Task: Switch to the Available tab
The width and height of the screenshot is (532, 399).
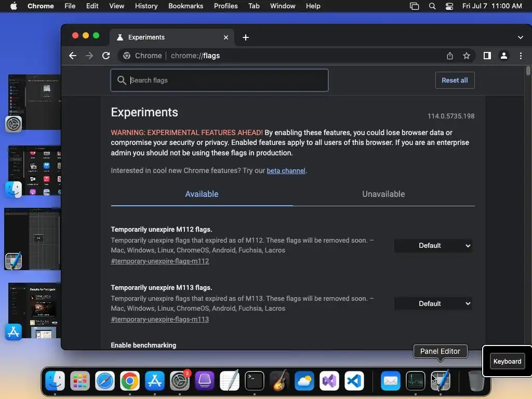Action: (202, 194)
